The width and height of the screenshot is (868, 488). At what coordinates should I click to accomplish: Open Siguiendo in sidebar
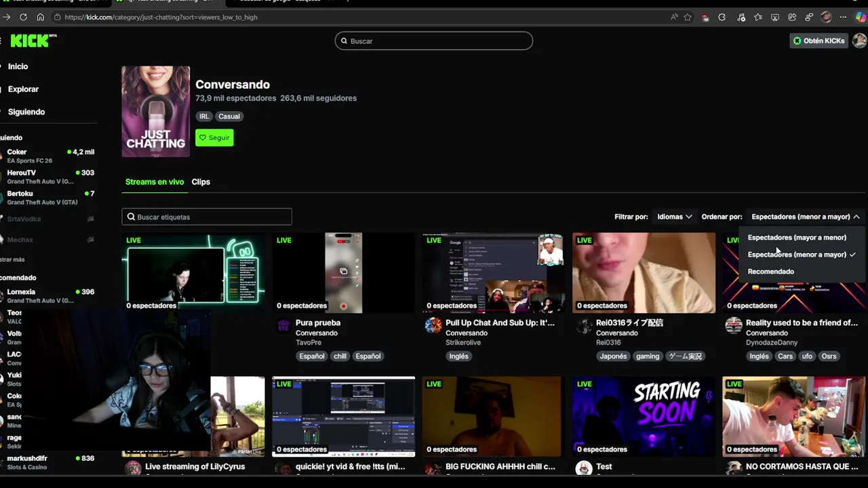click(26, 112)
